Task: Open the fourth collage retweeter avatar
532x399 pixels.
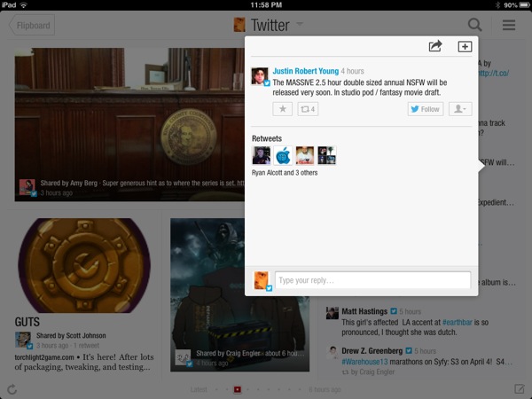Action: point(326,155)
